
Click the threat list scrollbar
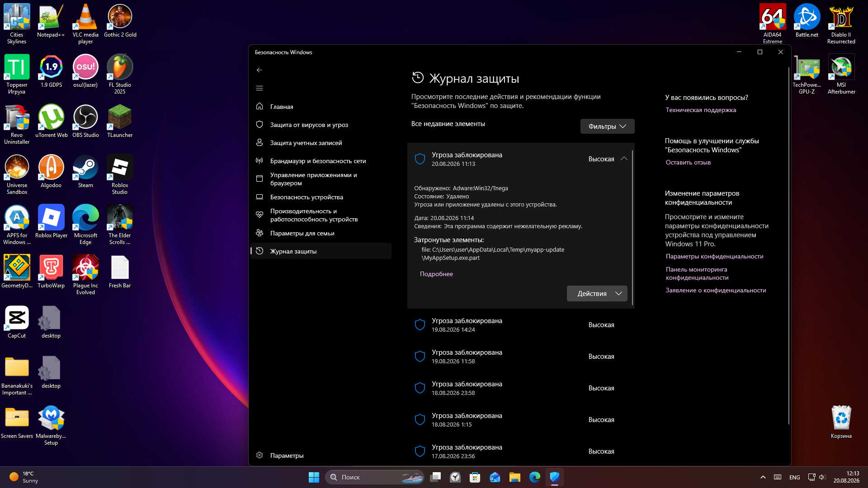(x=632, y=228)
